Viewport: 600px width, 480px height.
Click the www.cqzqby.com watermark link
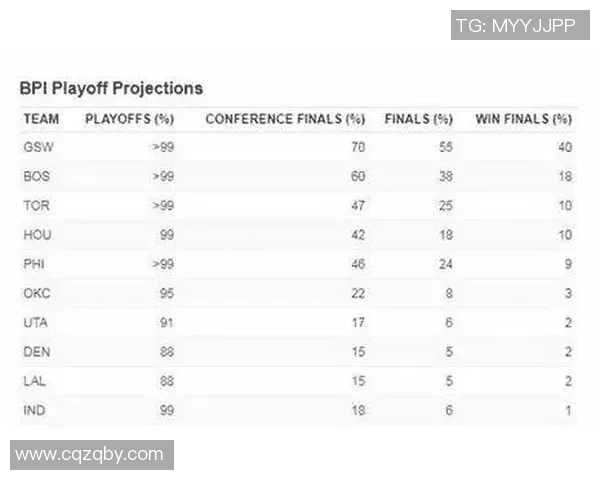(x=89, y=454)
